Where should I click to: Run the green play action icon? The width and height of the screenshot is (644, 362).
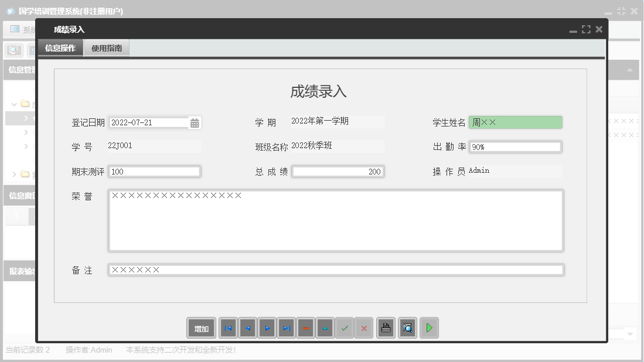coord(429,328)
